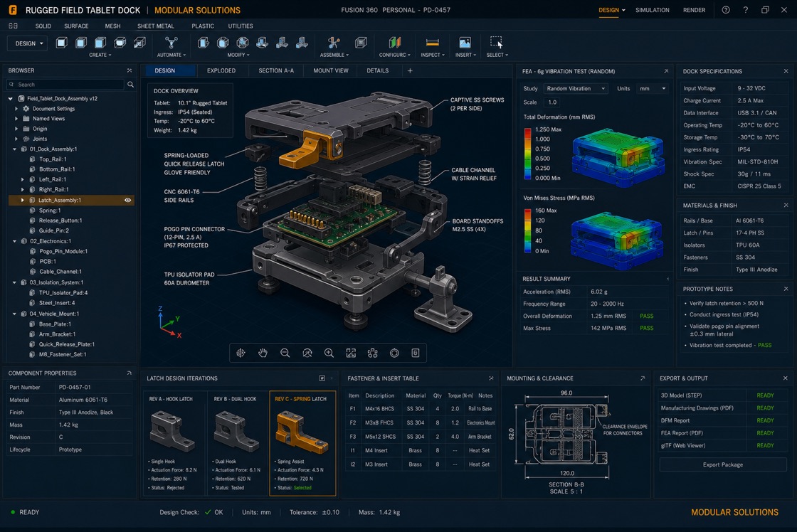Open the Design workspace dropdown button

pos(28,43)
